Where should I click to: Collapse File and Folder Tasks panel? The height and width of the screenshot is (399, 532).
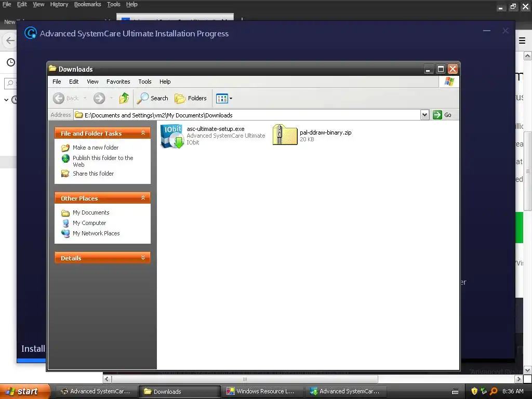tap(143, 133)
